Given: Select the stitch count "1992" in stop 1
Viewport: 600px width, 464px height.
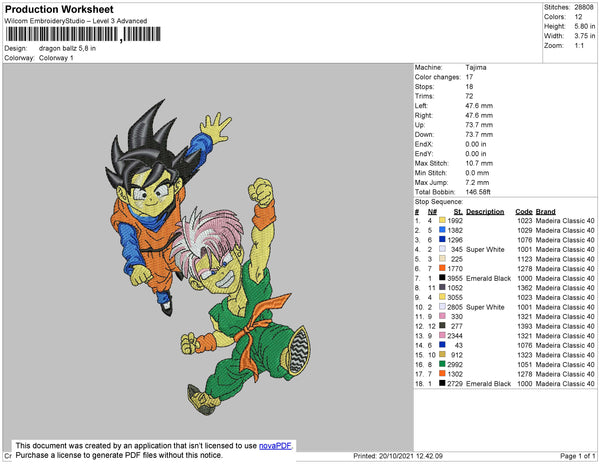Looking at the screenshot, I should pyautogui.click(x=455, y=221).
